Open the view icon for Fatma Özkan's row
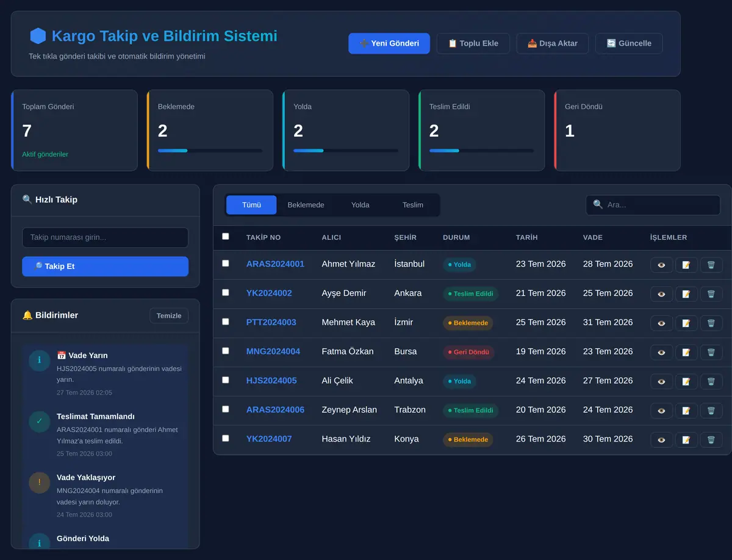 (x=662, y=352)
